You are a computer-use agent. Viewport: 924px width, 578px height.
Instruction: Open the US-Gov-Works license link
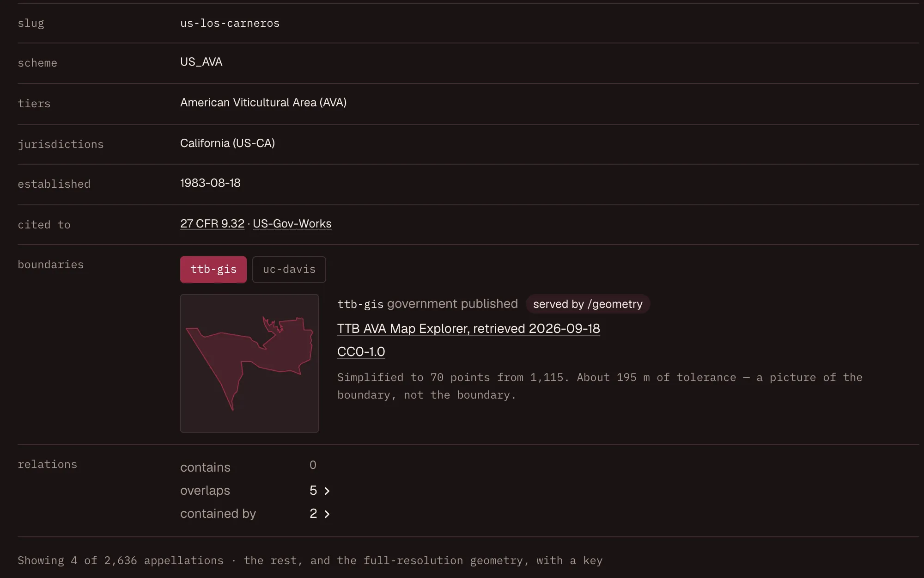(292, 224)
